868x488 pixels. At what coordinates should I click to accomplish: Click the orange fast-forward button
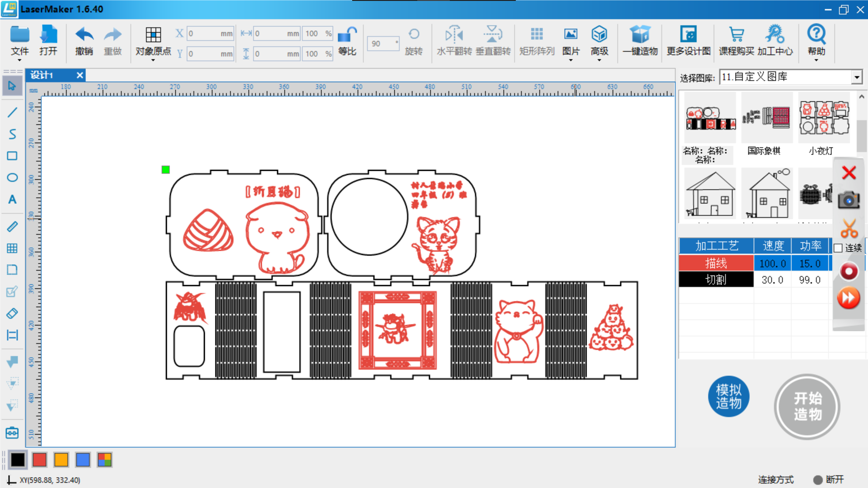click(x=849, y=298)
